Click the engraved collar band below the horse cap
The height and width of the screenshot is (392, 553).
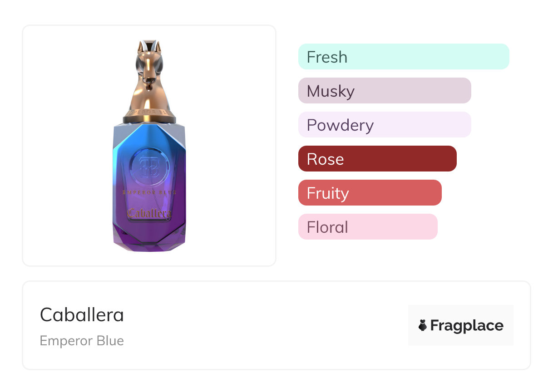149,112
